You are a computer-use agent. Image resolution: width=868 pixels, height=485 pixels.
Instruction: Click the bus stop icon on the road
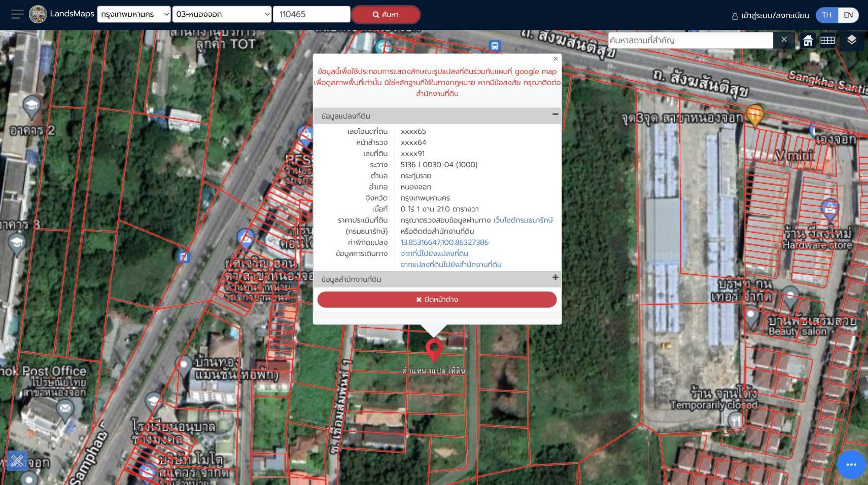pyautogui.click(x=495, y=46)
